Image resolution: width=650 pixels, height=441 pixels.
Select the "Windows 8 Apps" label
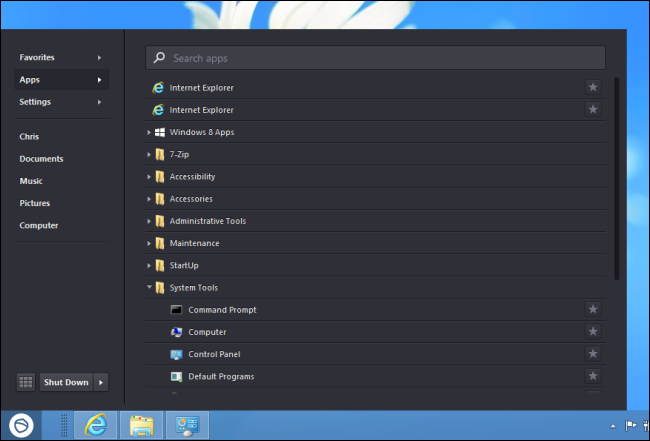coord(202,132)
